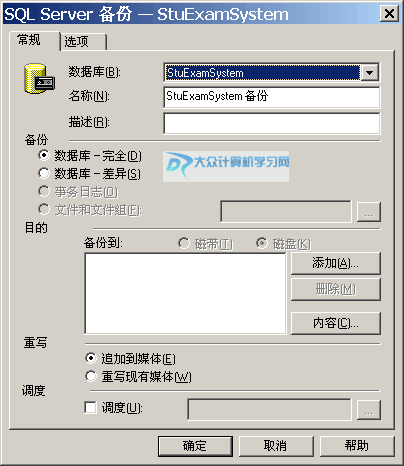
Task: Click the 添加 button
Action: (x=336, y=263)
